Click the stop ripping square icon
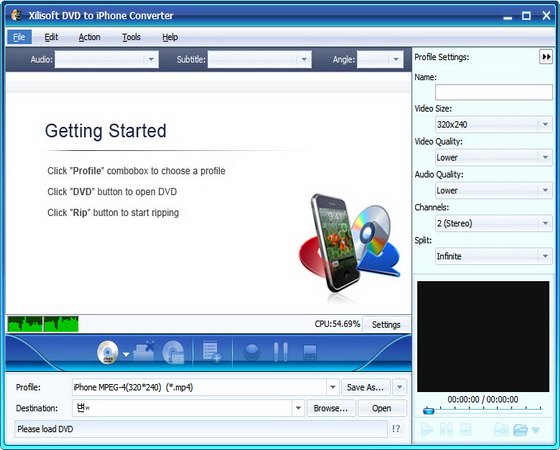The height and width of the screenshot is (450, 560). tap(309, 352)
